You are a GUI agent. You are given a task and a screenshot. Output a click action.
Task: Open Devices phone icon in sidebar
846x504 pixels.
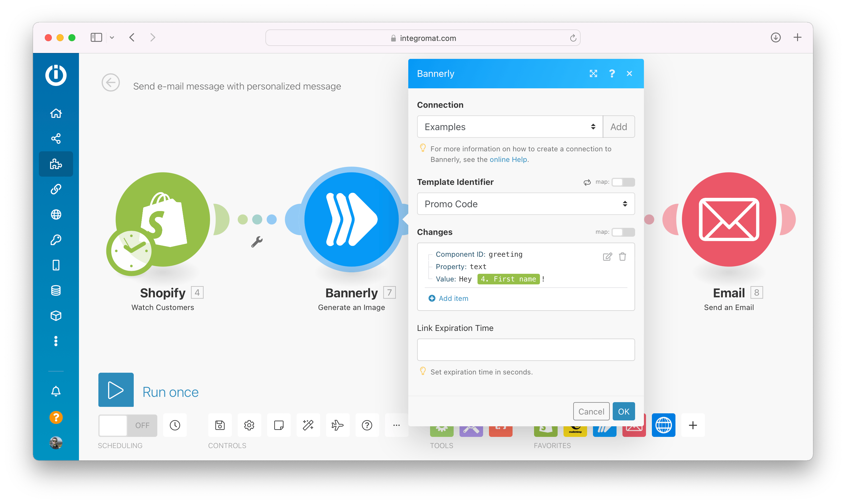click(x=56, y=265)
